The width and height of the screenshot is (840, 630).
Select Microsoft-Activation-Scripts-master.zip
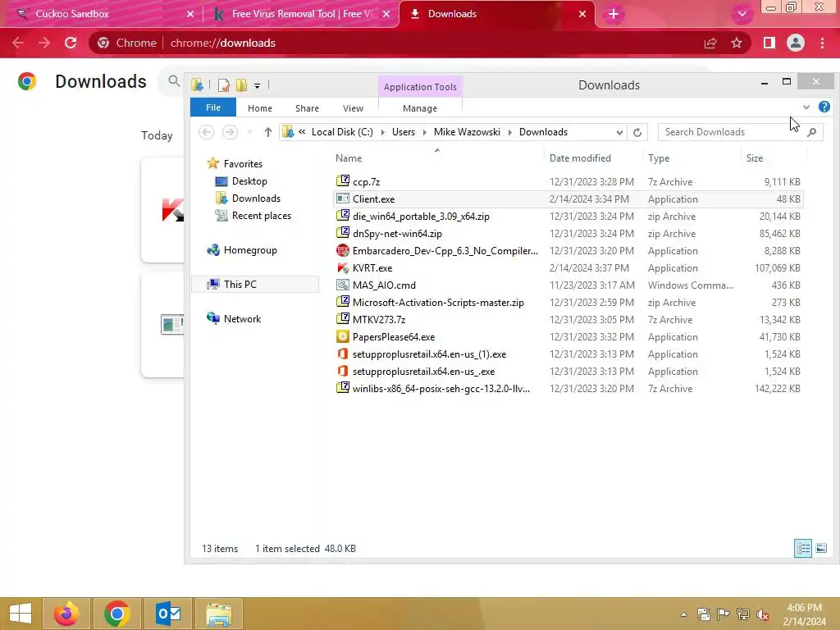(x=568, y=302)
